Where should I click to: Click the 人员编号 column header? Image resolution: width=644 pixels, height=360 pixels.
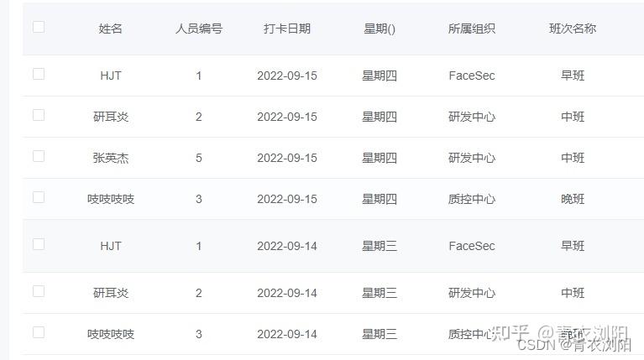point(199,29)
